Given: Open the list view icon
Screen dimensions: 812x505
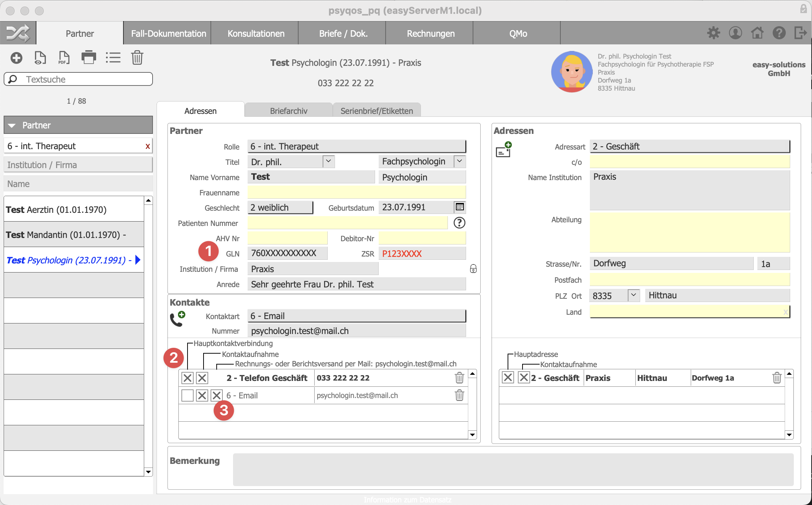Looking at the screenshot, I should (113, 57).
